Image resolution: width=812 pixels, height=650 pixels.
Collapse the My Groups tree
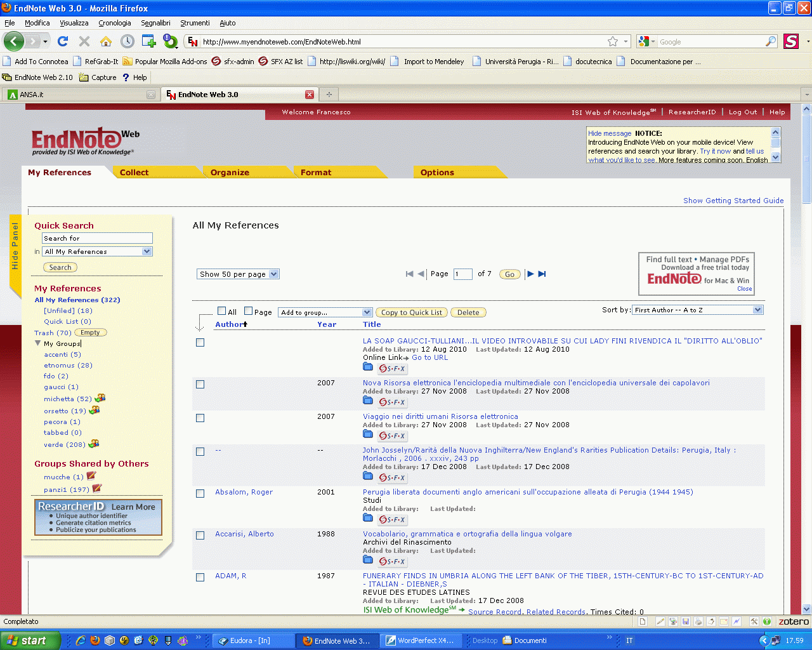(x=38, y=343)
